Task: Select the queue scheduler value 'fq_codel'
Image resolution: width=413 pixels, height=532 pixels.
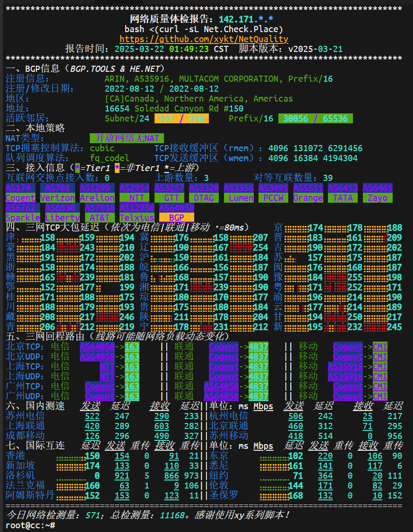Action: tap(110, 158)
